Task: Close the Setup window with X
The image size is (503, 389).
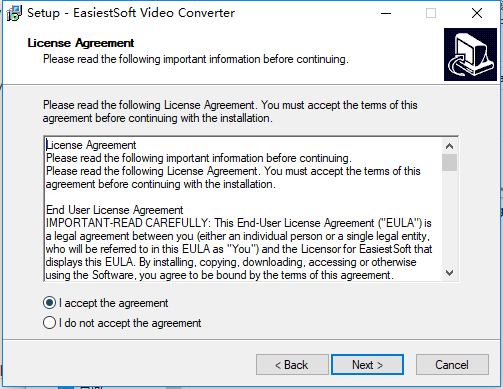Action: pos(477,13)
